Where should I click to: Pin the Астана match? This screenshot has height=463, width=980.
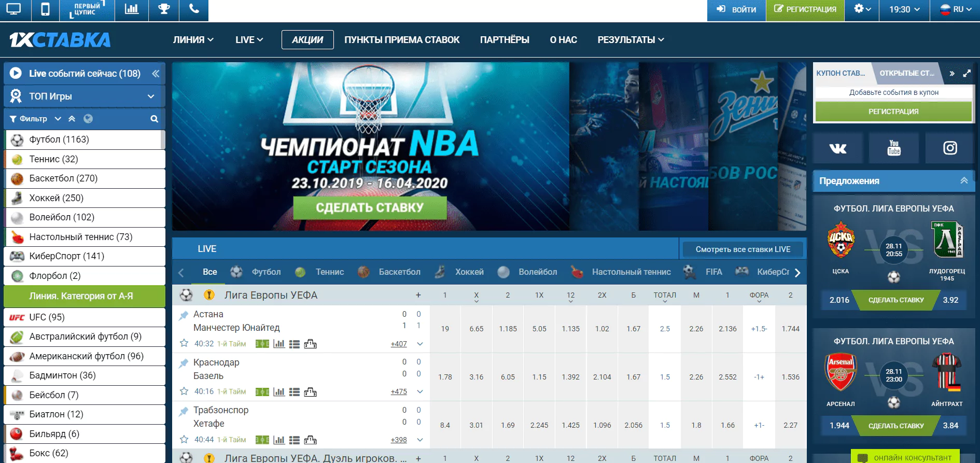point(184,315)
